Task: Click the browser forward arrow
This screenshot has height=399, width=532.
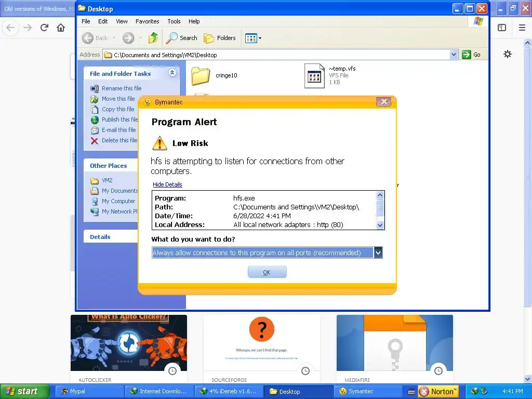Action: pos(28,28)
